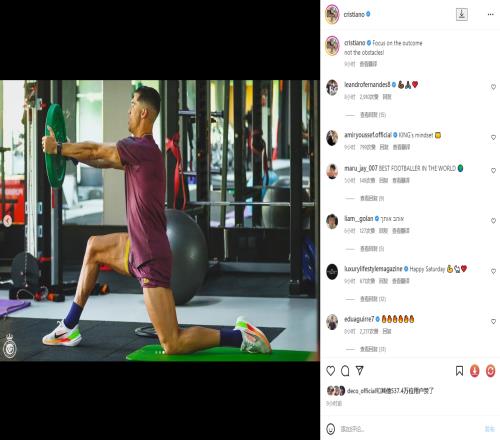500x440 pixels.
Task: Expand replies under the maru_jay_007 comment
Action: point(372,199)
